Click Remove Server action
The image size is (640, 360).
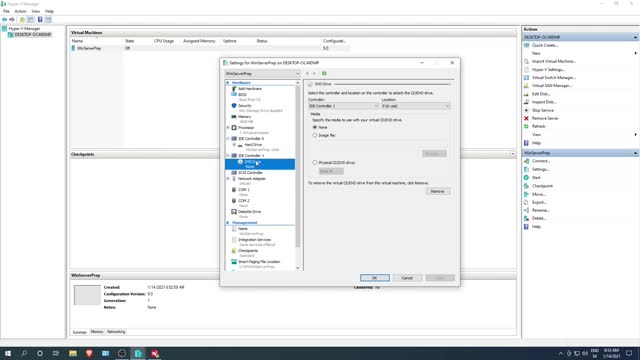tap(545, 118)
